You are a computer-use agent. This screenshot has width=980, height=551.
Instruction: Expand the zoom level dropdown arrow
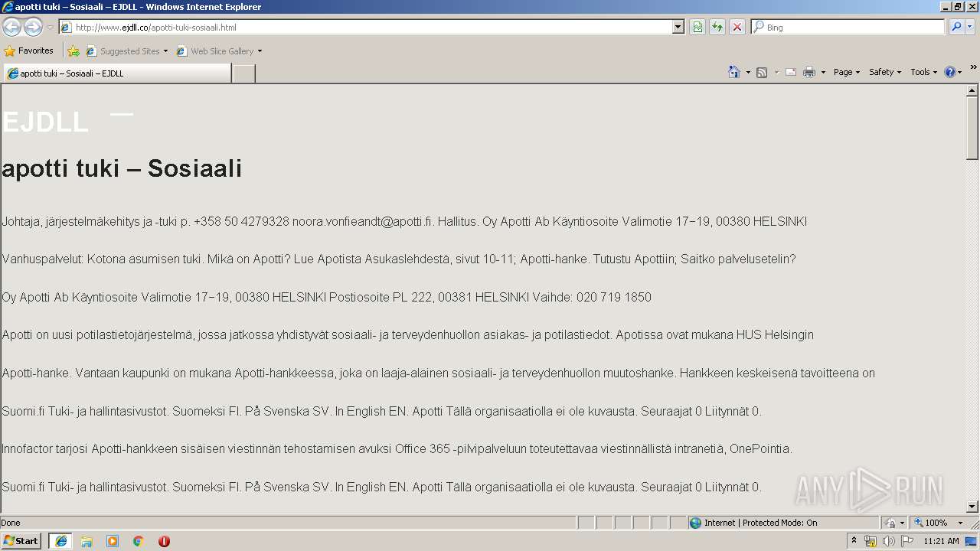(x=960, y=523)
